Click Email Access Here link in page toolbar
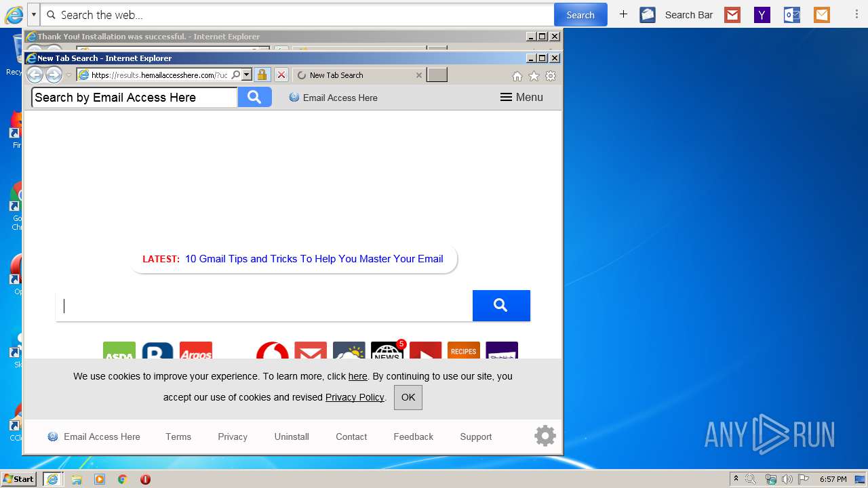 click(333, 98)
